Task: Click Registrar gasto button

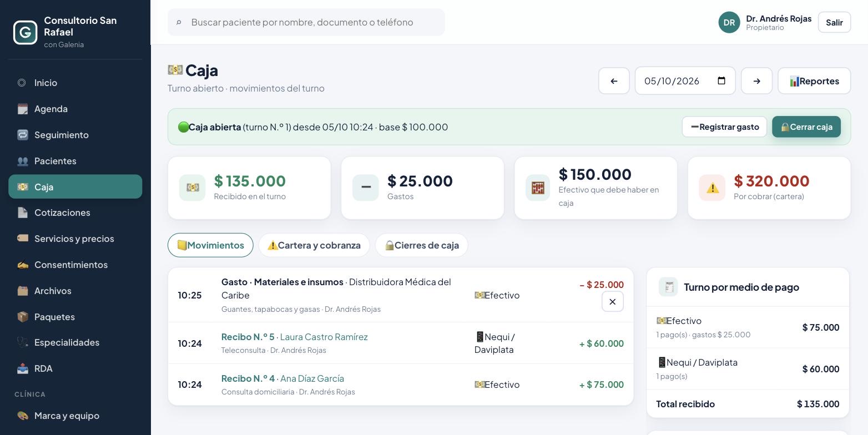Action: 724,127
